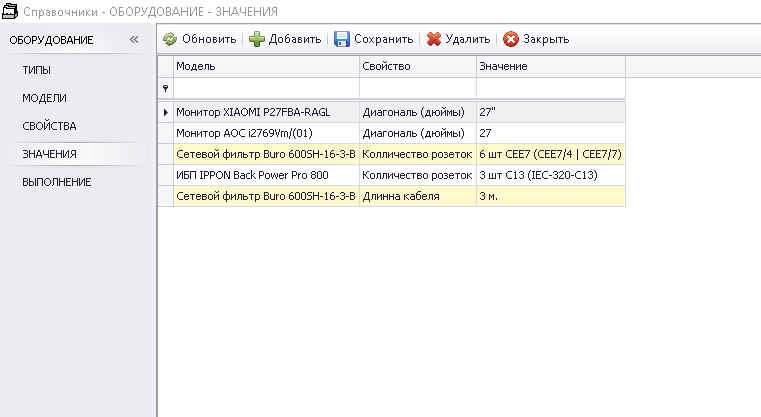This screenshot has height=417, width=761.
Task: Click the floppy disk save icon
Action: 342,39
